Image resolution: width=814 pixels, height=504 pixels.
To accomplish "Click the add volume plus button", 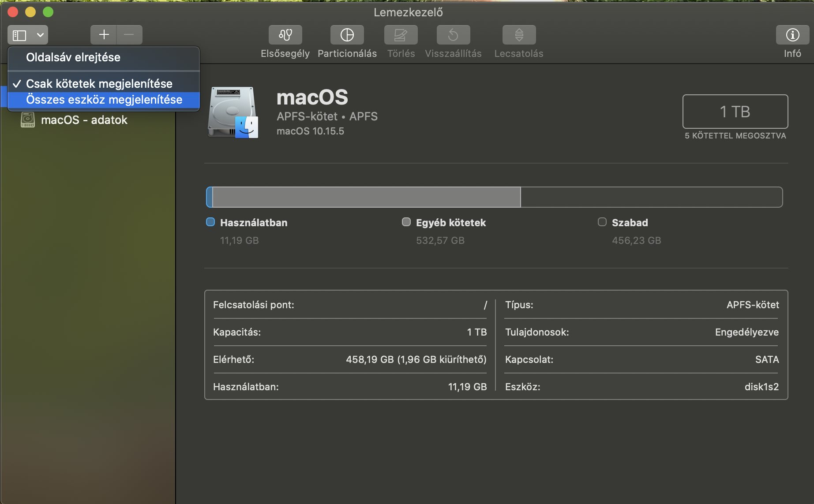I will (104, 35).
